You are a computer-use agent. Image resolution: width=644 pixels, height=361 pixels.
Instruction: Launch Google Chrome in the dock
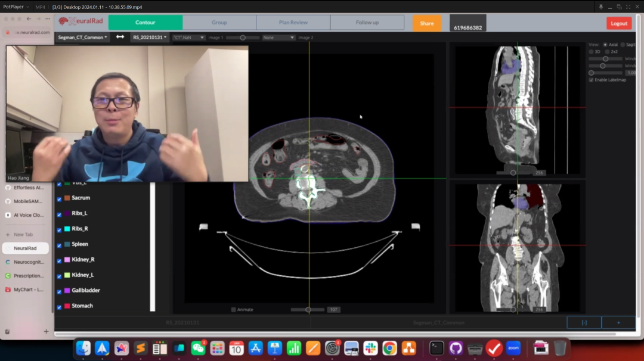coord(389,348)
